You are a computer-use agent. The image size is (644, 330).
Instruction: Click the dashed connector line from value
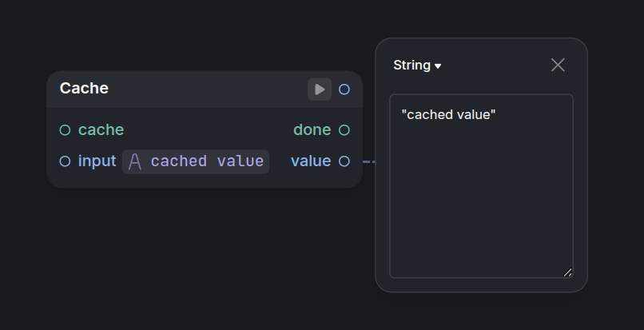click(x=369, y=161)
